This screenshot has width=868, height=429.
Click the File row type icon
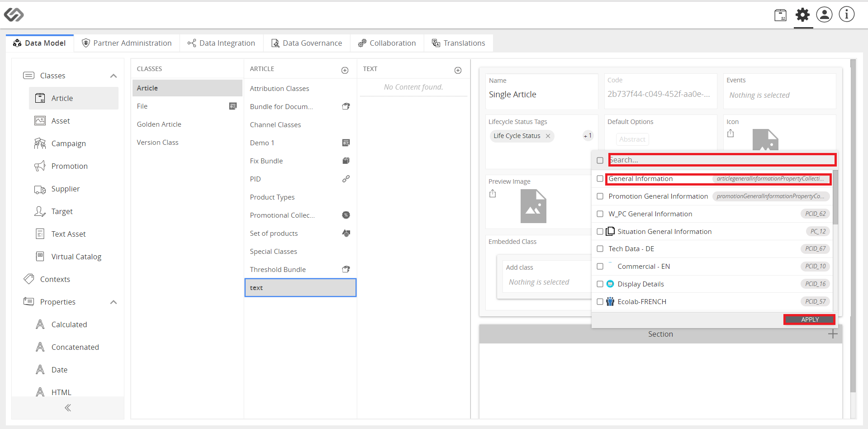[x=233, y=106]
